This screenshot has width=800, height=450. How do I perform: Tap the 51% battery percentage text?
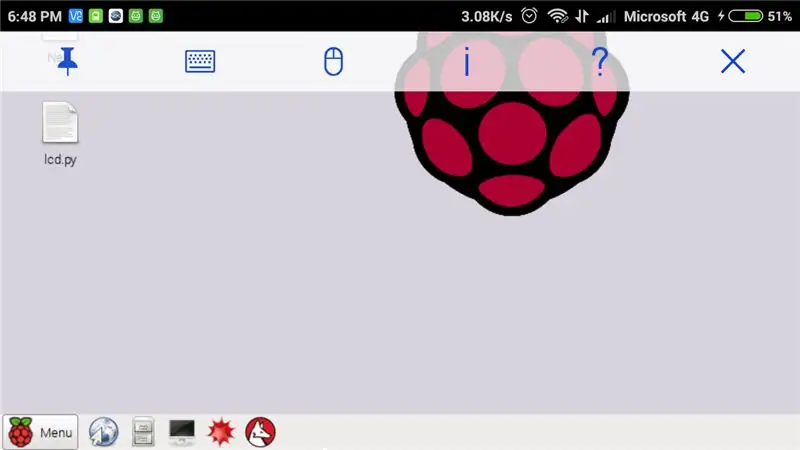point(780,16)
